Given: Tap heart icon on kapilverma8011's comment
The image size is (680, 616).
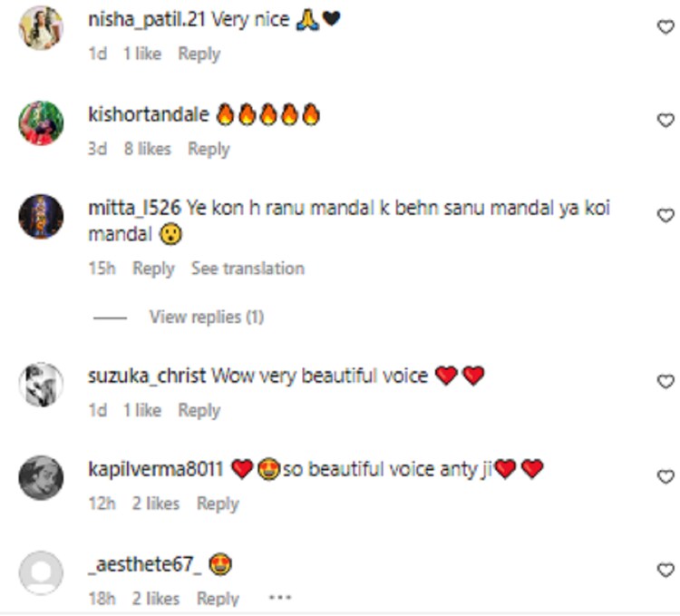Looking at the screenshot, I should (665, 477).
